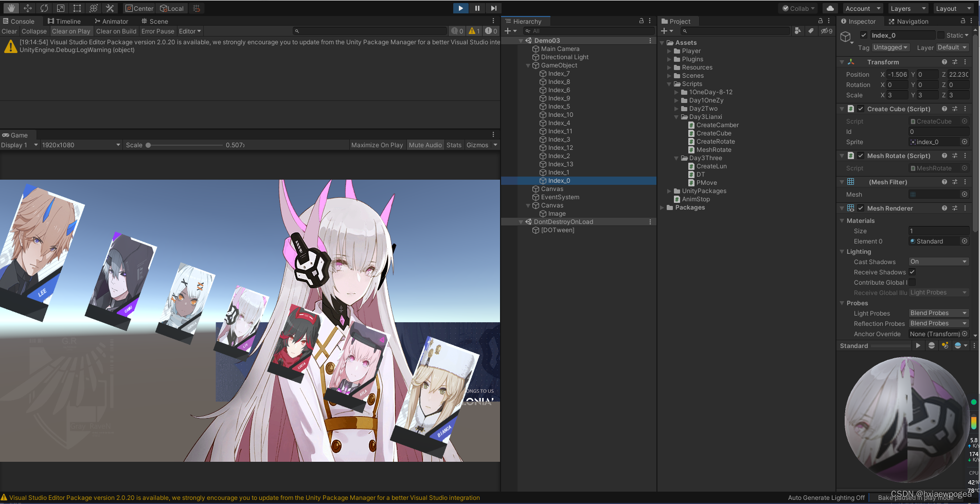Open Light Probes Blend Probes dropdown
This screenshot has width=980, height=504.
[939, 313]
